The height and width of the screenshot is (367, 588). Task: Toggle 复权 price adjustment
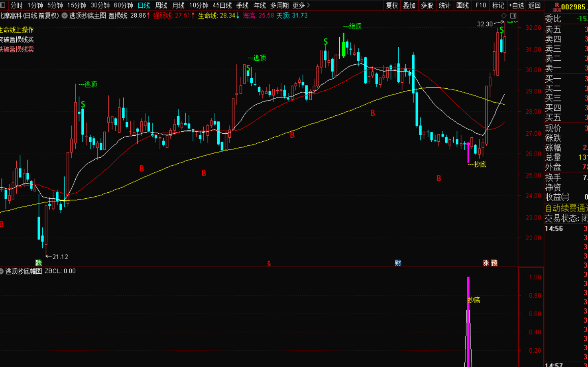(x=392, y=5)
